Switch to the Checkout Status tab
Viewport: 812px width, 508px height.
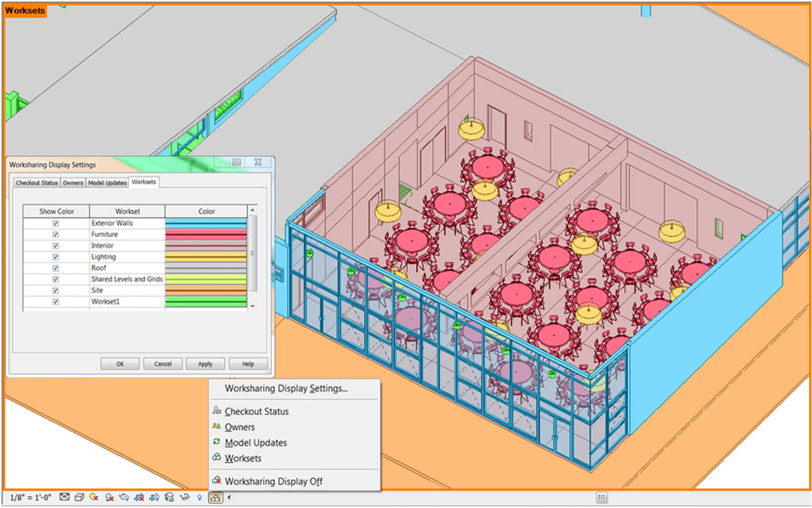37,183
